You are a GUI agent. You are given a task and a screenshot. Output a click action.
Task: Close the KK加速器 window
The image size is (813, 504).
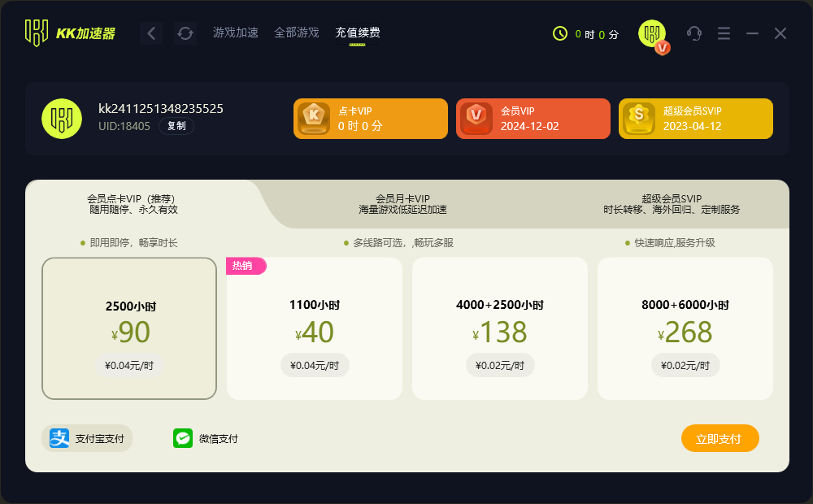780,33
